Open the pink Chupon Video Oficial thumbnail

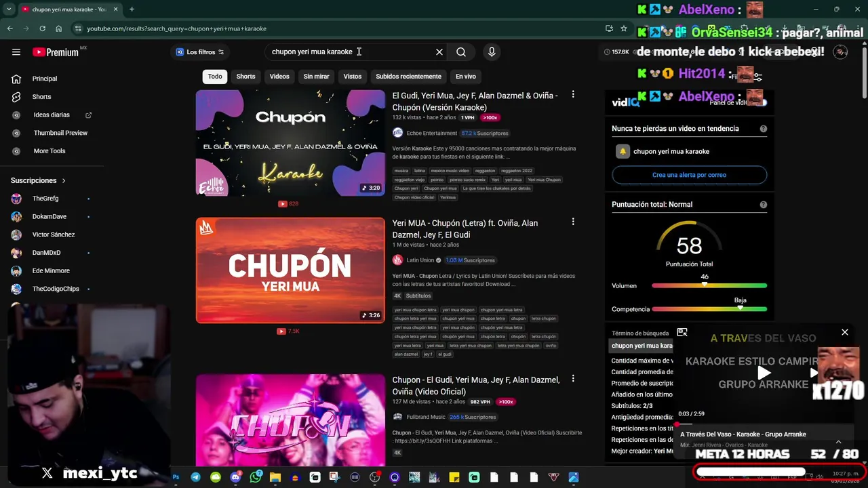pyautogui.click(x=290, y=420)
